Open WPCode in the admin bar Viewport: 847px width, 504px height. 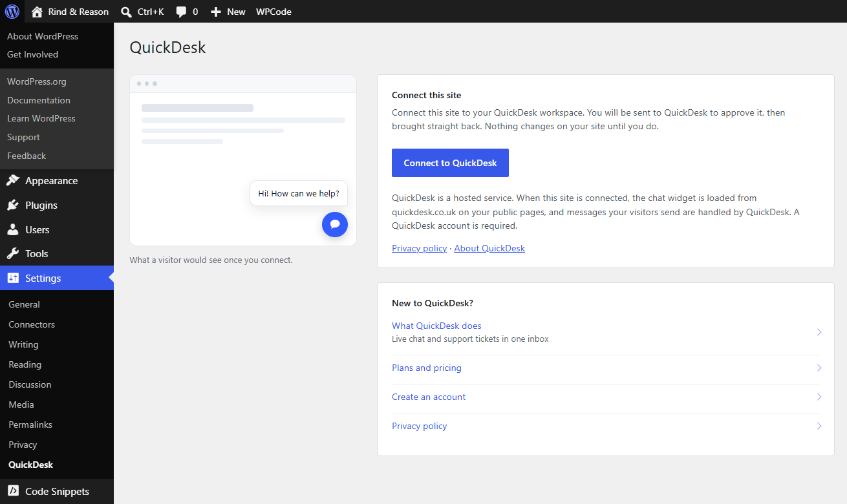[x=273, y=12]
